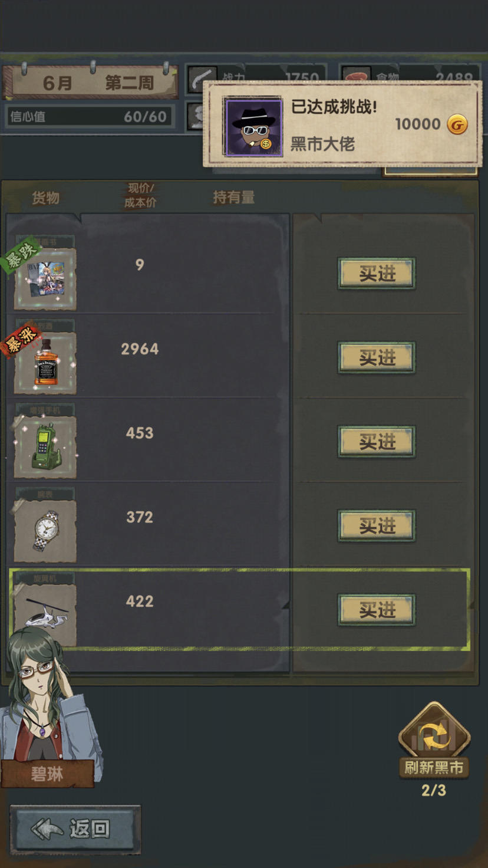Select the green enhanced phone icon
488x868 pixels.
[x=45, y=447]
